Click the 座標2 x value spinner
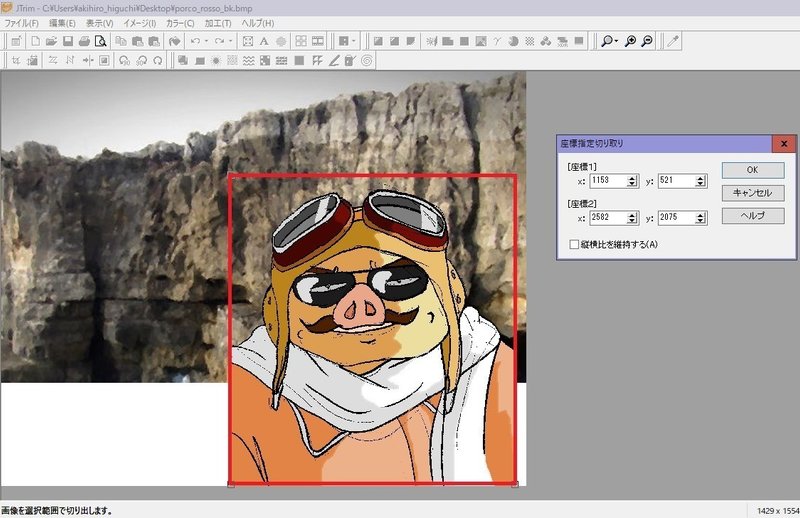 click(x=632, y=218)
